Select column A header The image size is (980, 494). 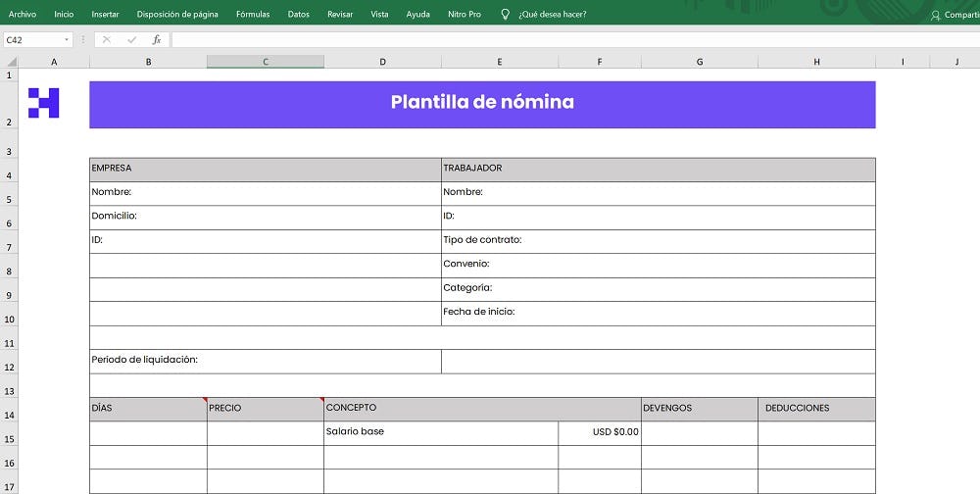click(x=54, y=62)
